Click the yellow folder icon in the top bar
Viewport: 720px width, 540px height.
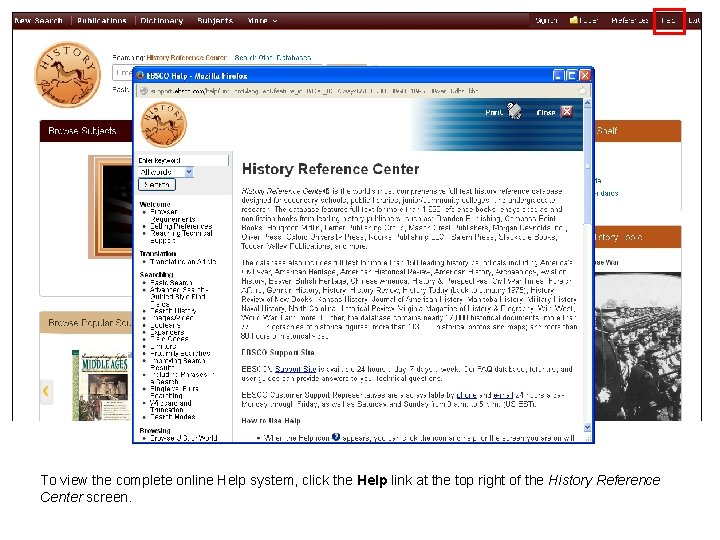click(x=574, y=20)
